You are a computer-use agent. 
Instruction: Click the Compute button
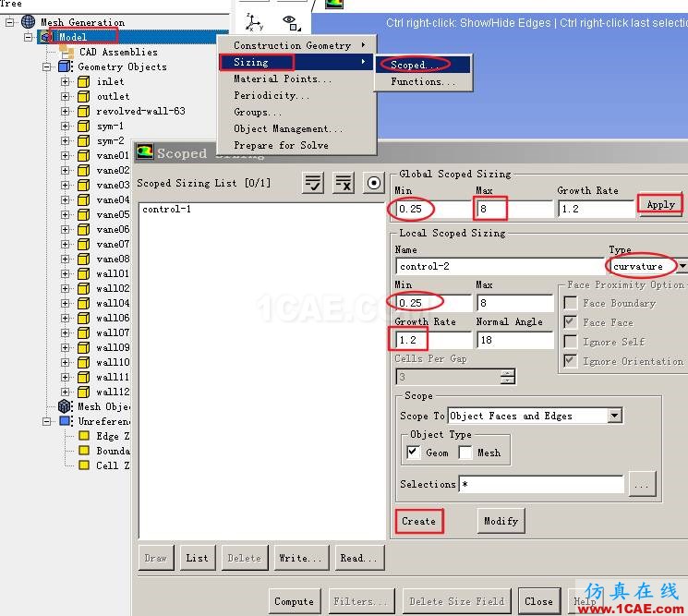pos(295,600)
